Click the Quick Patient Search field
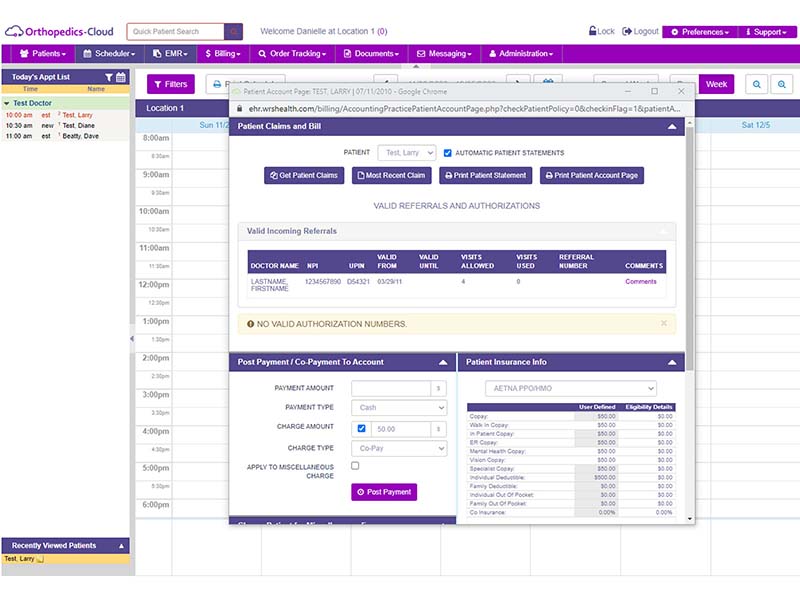This screenshot has height=600, width=800. 176,32
